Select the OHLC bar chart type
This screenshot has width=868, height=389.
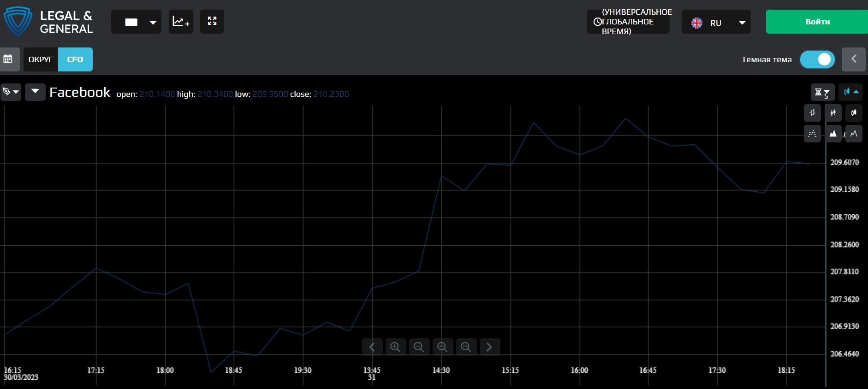pos(812,113)
